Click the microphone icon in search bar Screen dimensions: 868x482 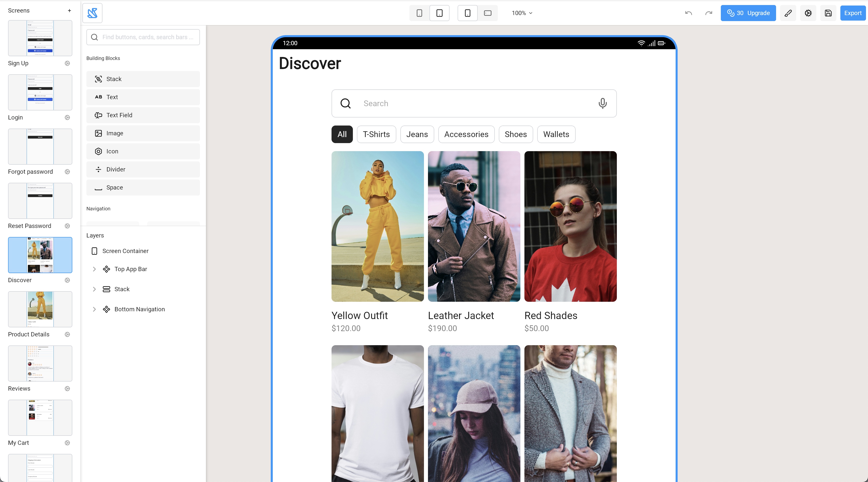coord(603,103)
